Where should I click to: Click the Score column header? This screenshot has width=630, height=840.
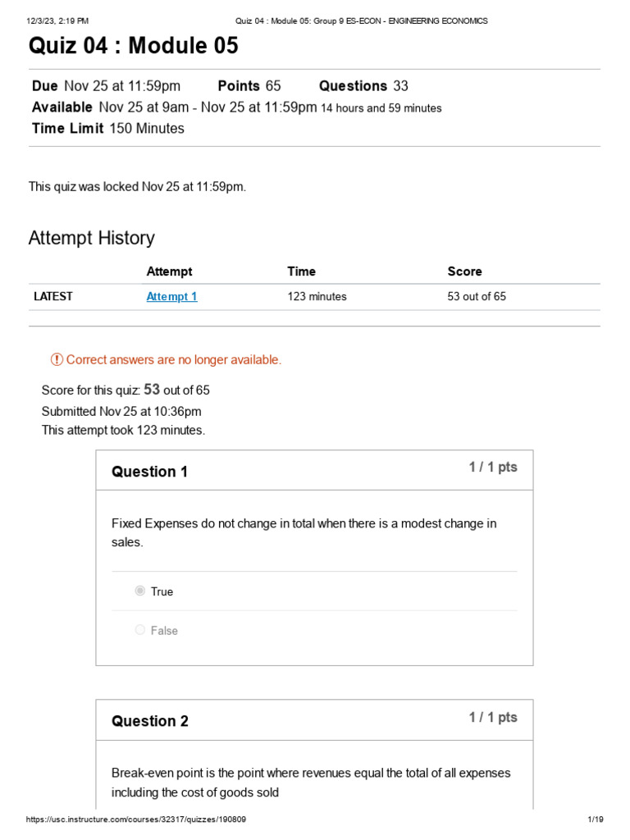point(464,272)
